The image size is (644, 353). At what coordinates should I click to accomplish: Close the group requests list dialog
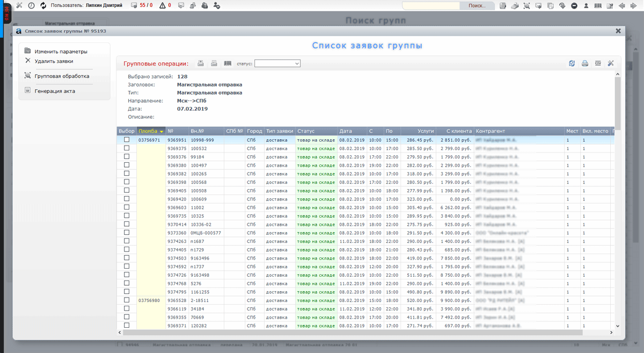(x=618, y=31)
